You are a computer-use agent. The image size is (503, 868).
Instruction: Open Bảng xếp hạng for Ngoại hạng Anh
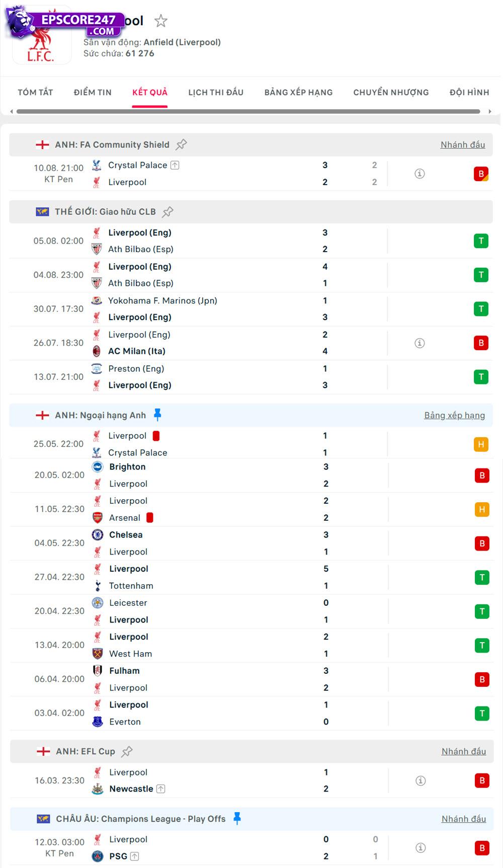pyautogui.click(x=454, y=415)
